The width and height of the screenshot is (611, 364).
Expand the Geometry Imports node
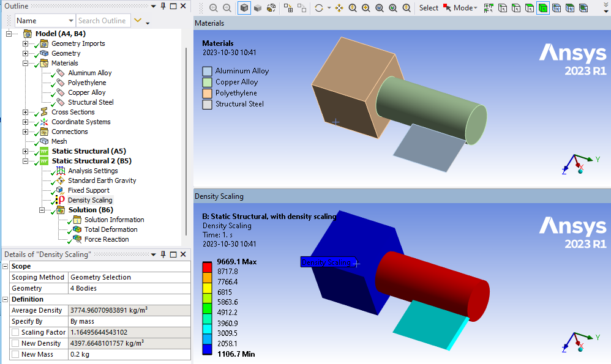pyautogui.click(x=25, y=43)
